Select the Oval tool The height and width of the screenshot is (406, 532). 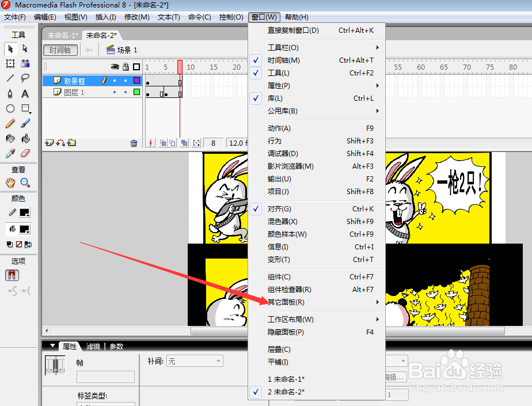click(x=10, y=108)
